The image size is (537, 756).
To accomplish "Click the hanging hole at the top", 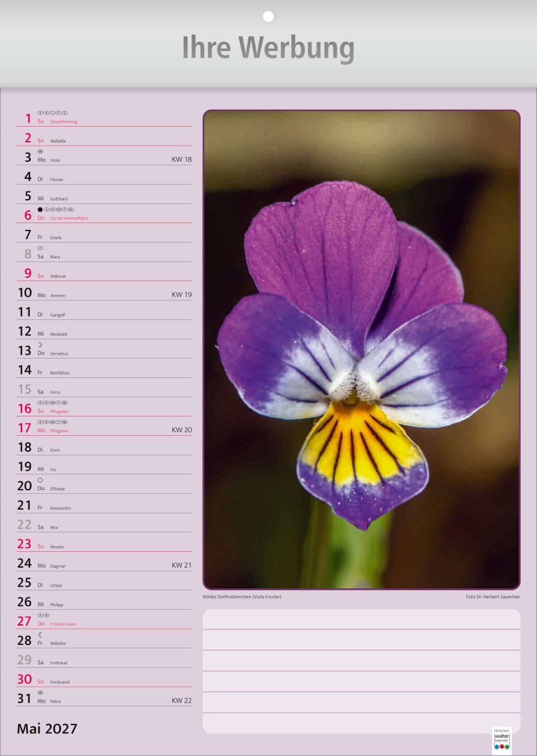I will [268, 16].
